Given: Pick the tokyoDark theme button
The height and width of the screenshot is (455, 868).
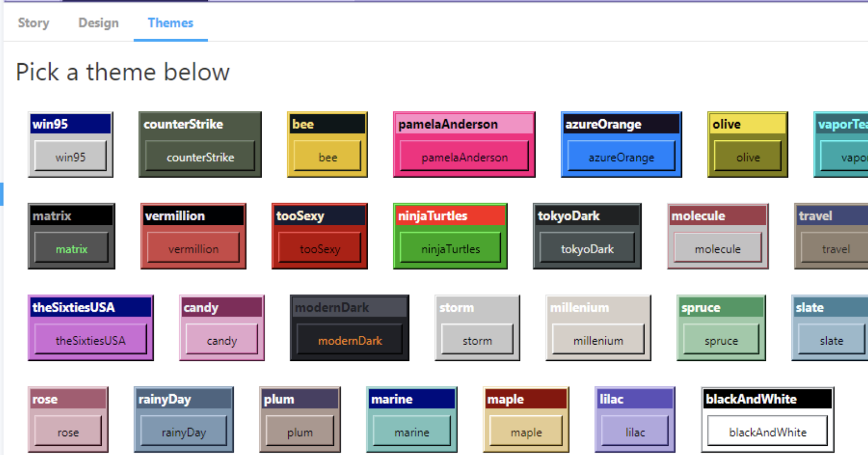Looking at the screenshot, I should click(587, 249).
